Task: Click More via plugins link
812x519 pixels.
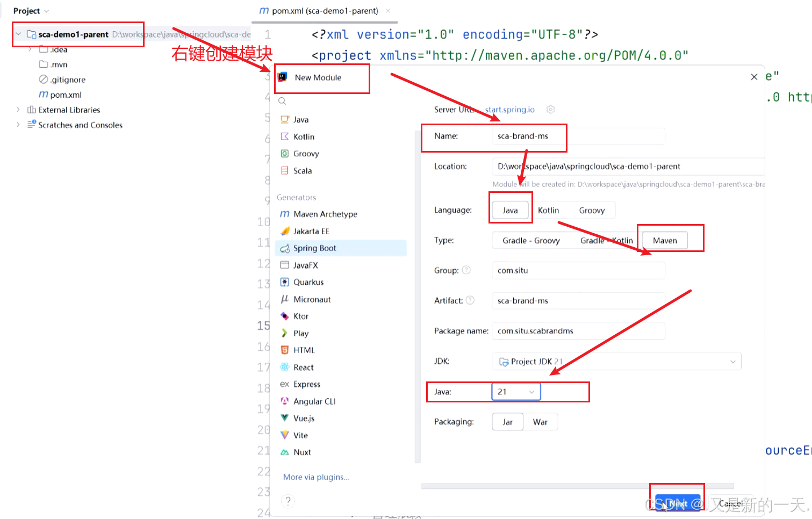Action: pos(316,477)
